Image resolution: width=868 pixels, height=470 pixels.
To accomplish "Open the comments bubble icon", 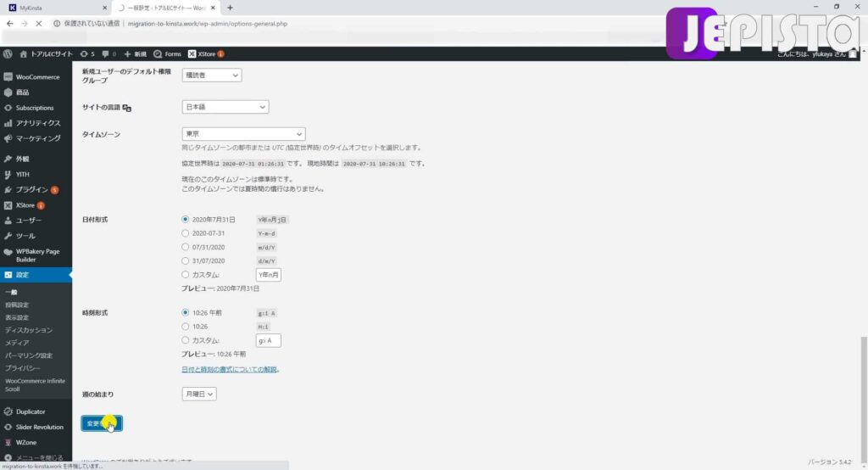I will point(105,53).
